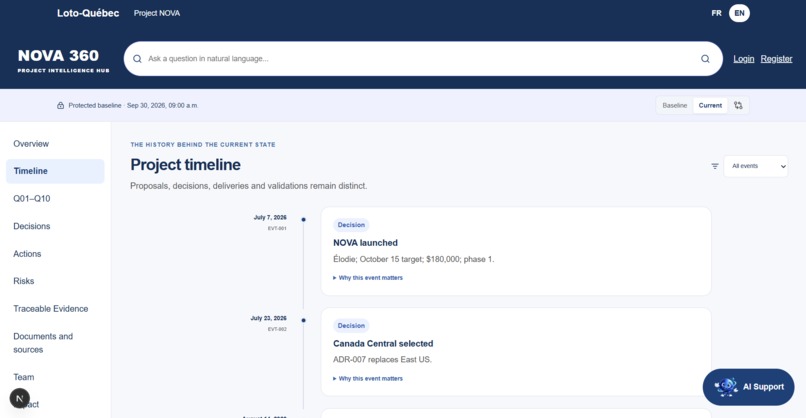The height and width of the screenshot is (418, 806).
Task: Expand 'Why this event matters' under Canada Central selected
Action: pyautogui.click(x=368, y=378)
